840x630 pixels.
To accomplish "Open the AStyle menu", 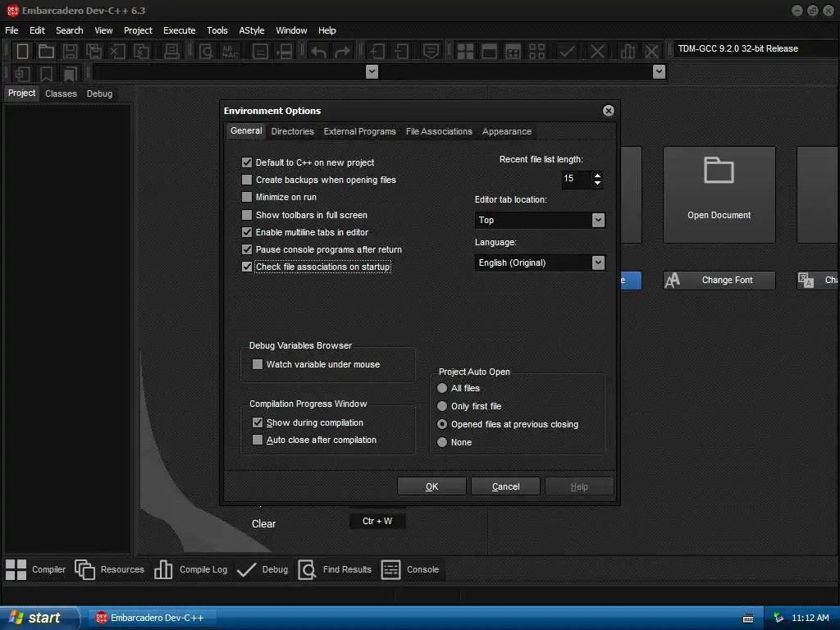I will [251, 30].
